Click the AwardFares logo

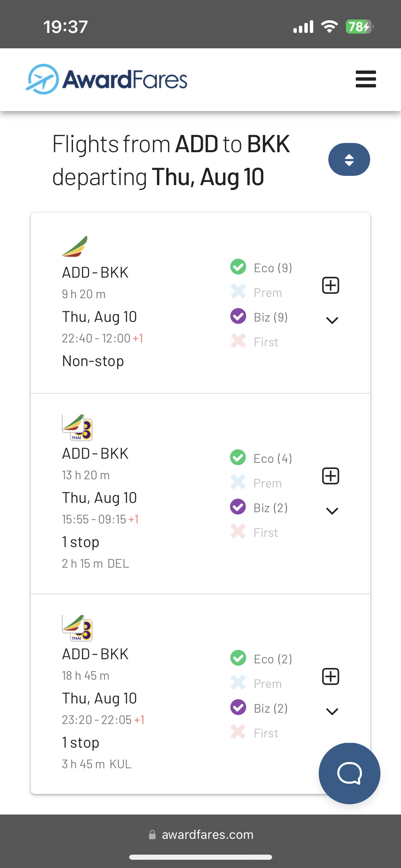coord(107,79)
